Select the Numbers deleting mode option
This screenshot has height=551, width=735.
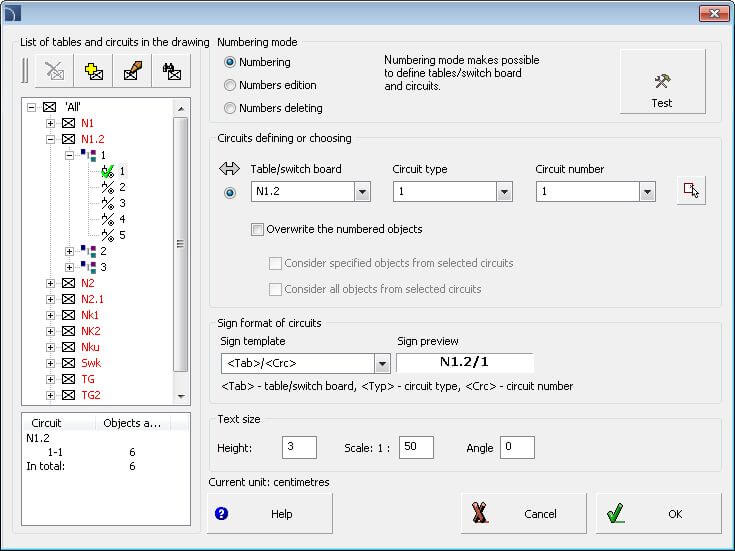(x=230, y=108)
